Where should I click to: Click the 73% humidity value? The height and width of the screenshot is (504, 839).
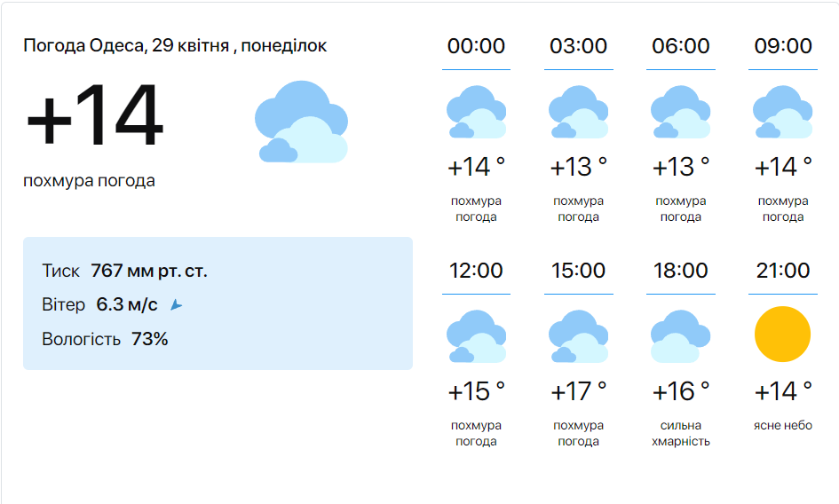149,339
